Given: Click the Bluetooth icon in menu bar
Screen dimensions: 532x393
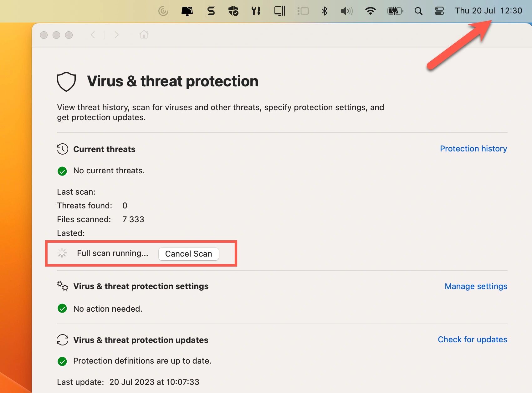Looking at the screenshot, I should coord(325,11).
